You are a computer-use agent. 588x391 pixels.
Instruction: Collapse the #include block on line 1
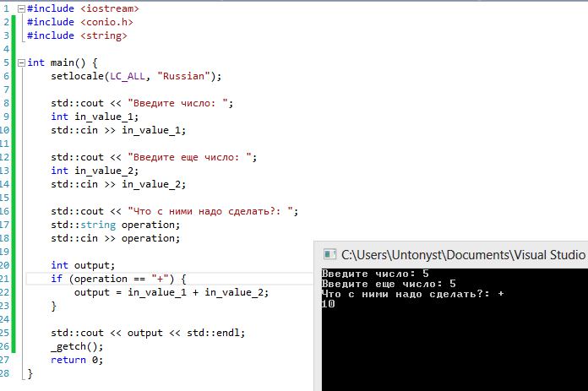[x=21, y=8]
